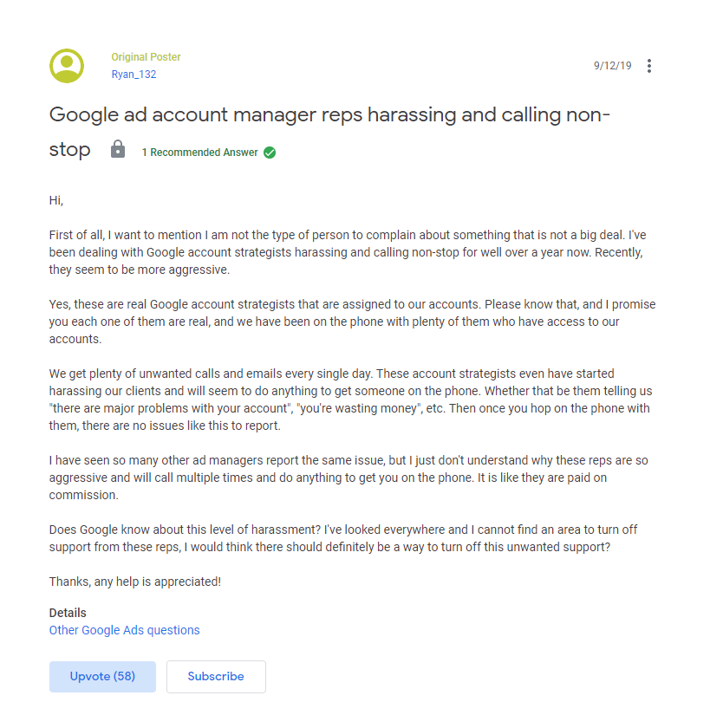
Task: Click the green recommended answer checkmark
Action: coord(270,153)
